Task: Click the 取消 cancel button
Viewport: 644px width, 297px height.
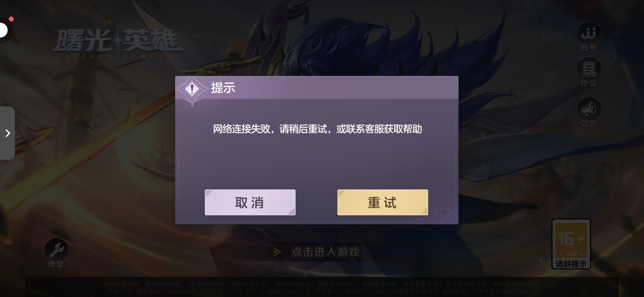Action: 250,202
